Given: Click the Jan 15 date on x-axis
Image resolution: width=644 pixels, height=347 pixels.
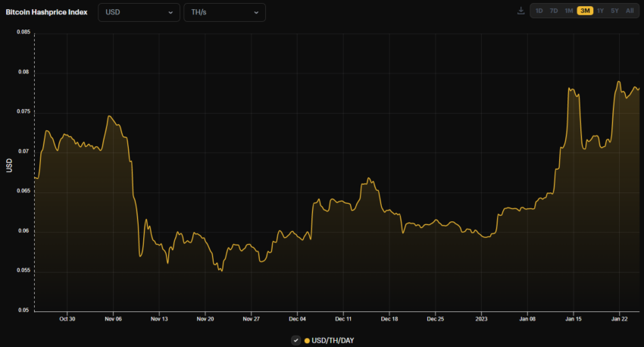Looking at the screenshot, I should tap(573, 319).
